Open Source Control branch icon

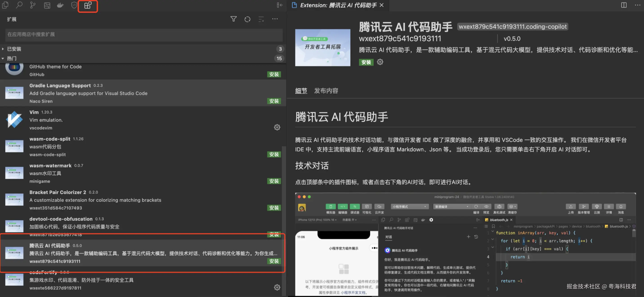[33, 5]
